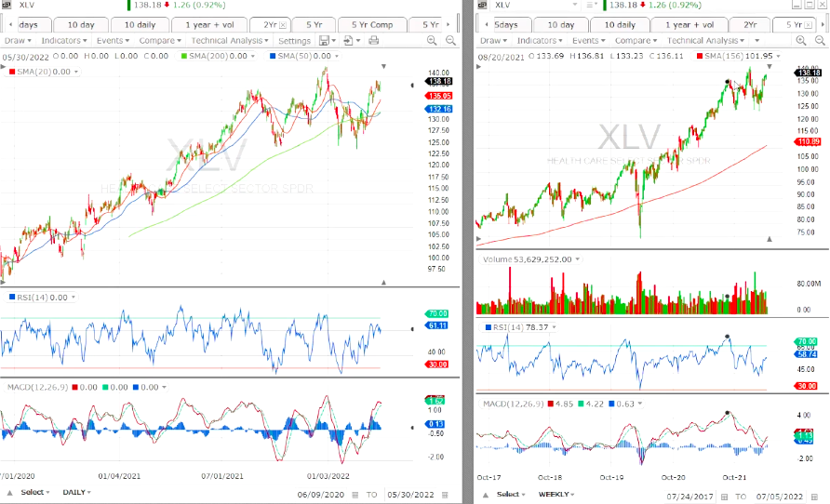Click the up triangle beside left Select

coord(9,493)
